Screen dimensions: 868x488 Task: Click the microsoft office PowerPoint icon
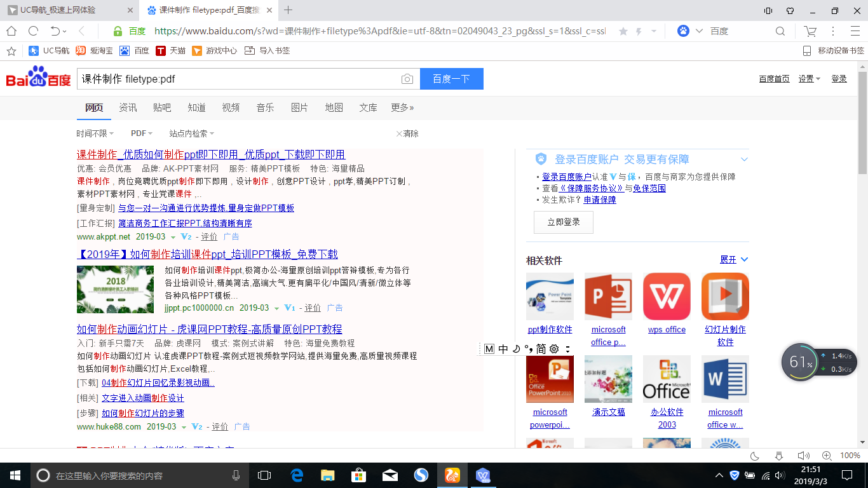608,297
